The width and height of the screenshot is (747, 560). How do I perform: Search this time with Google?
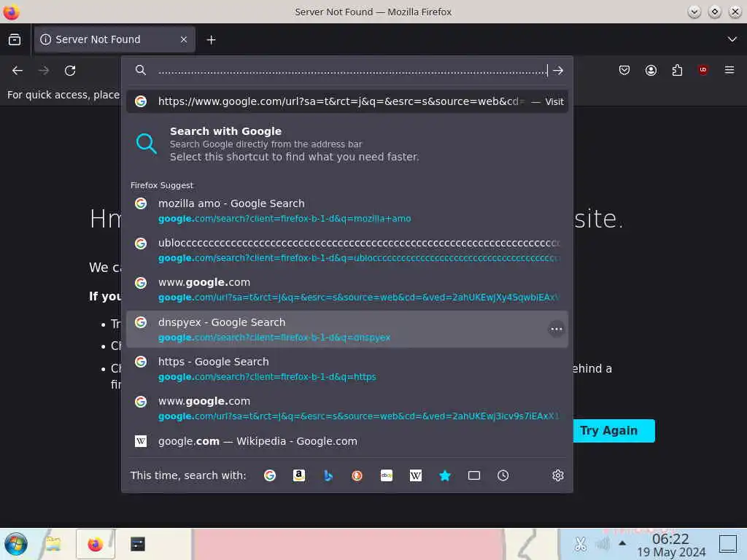click(x=270, y=475)
